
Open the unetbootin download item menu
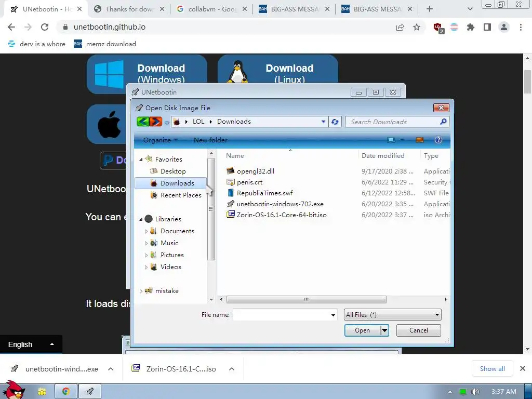pyautogui.click(x=111, y=369)
